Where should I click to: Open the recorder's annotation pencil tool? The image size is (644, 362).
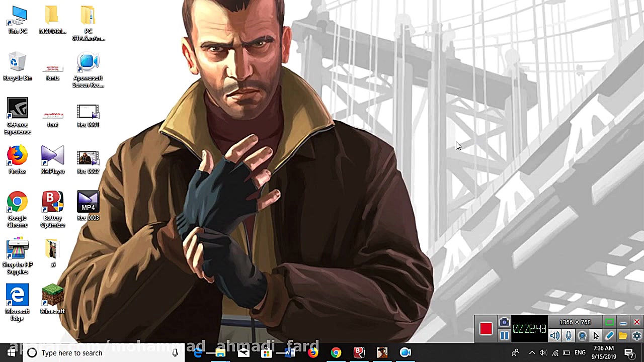[610, 335]
